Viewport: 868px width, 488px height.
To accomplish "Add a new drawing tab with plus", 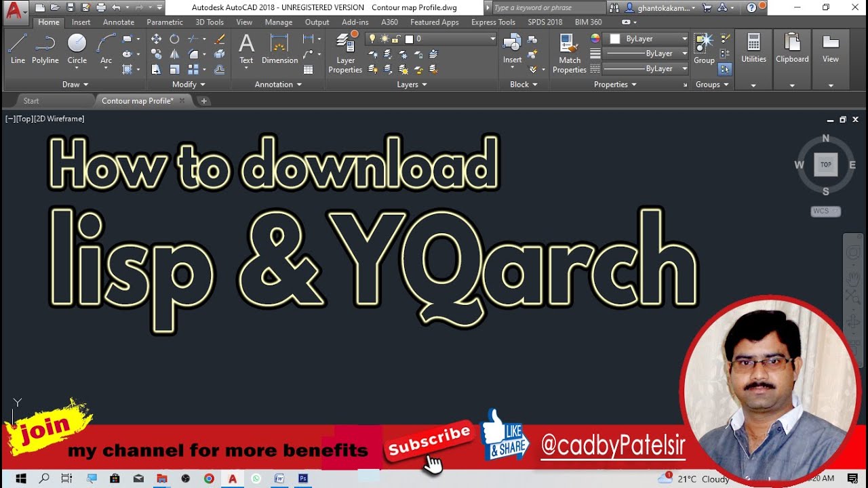I will [x=203, y=101].
